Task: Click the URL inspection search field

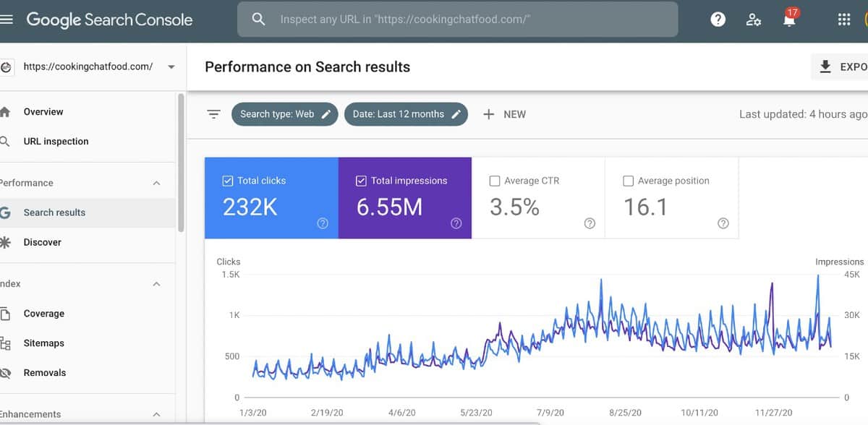Action: pos(458,20)
